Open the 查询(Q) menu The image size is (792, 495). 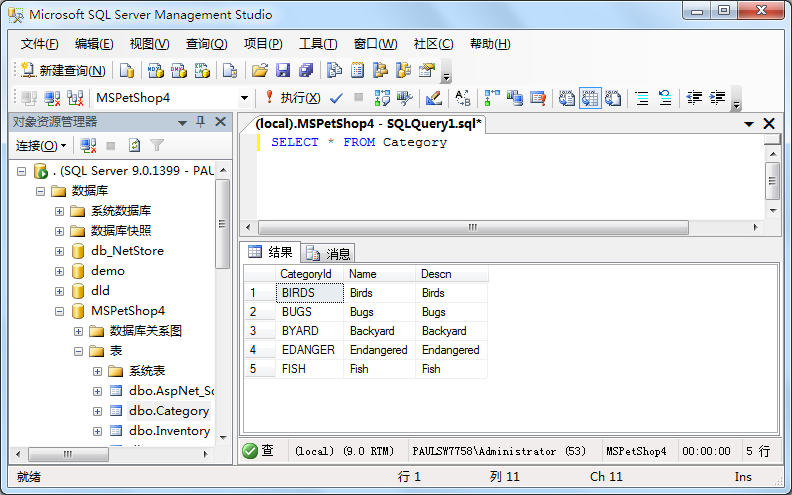coord(206,44)
